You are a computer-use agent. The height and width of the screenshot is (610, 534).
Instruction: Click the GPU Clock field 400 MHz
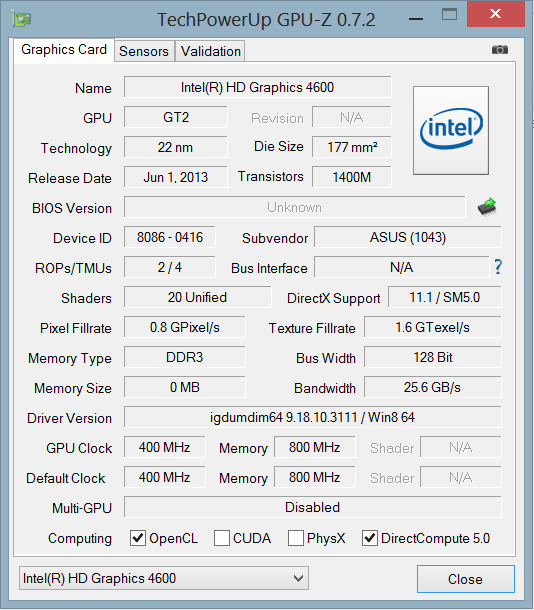165,447
